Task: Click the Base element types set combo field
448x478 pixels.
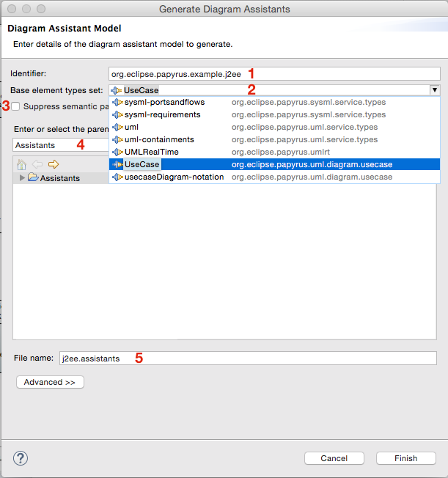Action: click(x=274, y=90)
